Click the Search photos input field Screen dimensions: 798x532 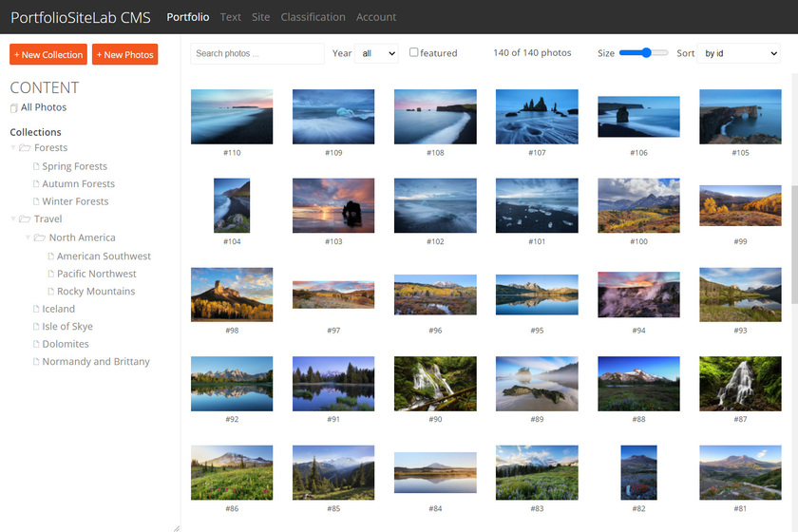click(256, 53)
